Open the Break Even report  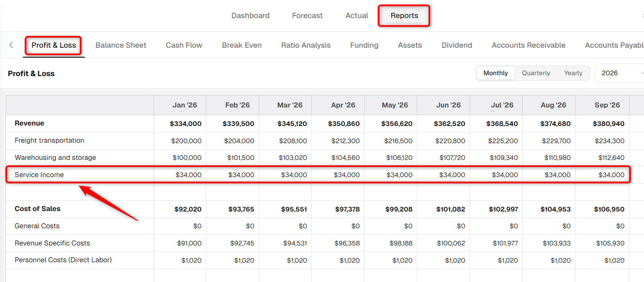241,45
